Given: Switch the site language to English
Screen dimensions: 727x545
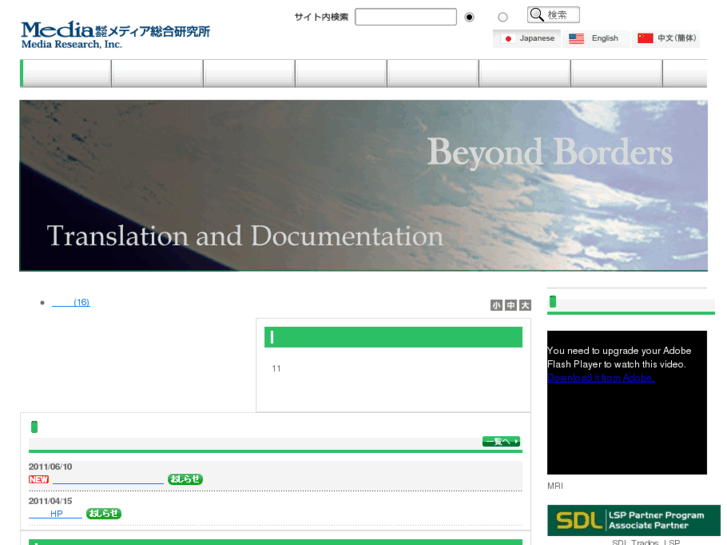Looking at the screenshot, I should point(596,38).
